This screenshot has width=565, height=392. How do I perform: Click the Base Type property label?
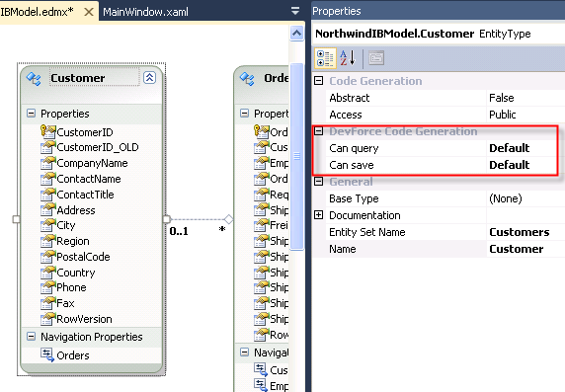tap(354, 198)
